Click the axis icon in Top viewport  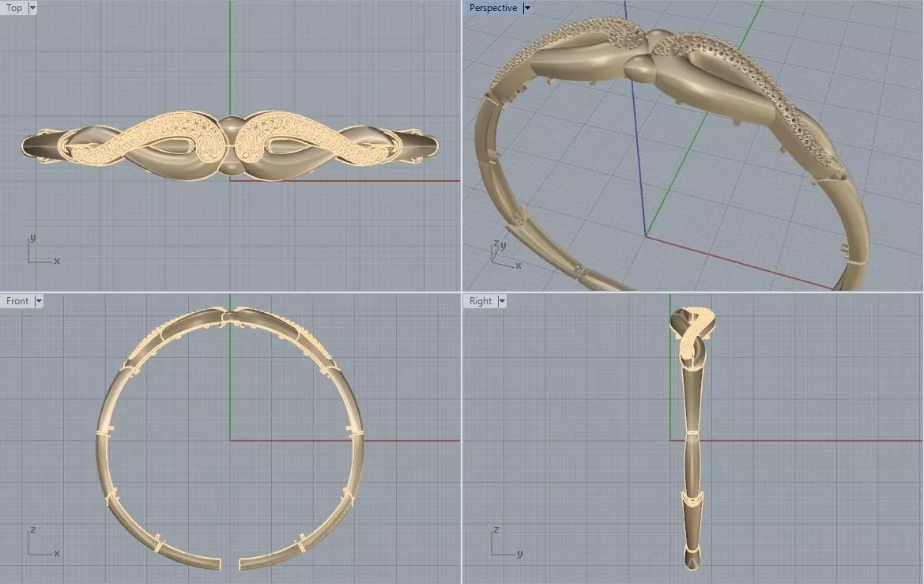pyautogui.click(x=43, y=250)
